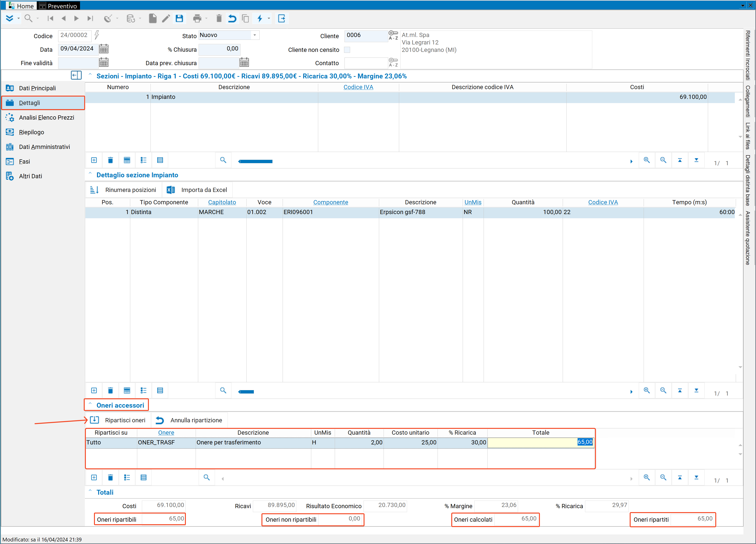Toggle Cliente non censito checkbox

347,50
